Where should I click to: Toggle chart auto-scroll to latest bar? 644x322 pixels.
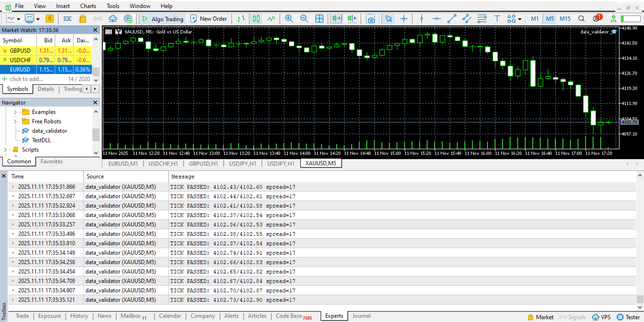point(337,19)
